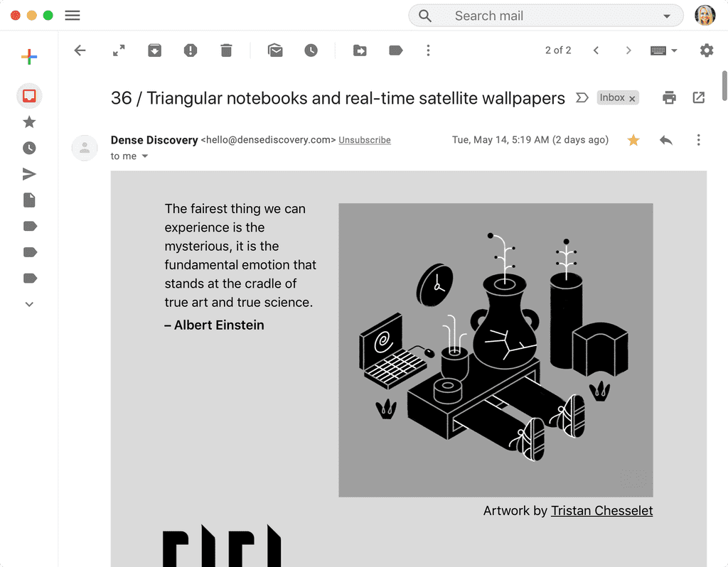Image resolution: width=728 pixels, height=567 pixels.
Task: Click the page vertical scrollbar
Action: pos(724,85)
